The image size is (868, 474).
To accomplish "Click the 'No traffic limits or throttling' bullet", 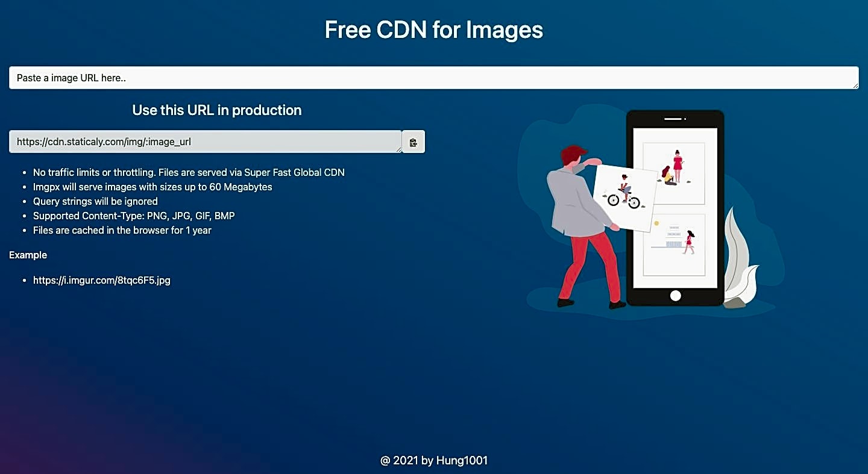I will coord(189,172).
